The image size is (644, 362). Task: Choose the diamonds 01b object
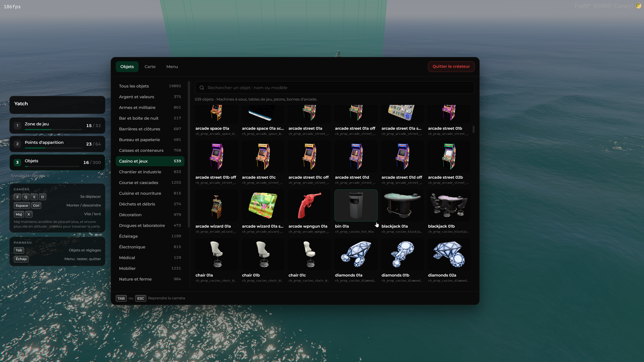[x=402, y=254]
